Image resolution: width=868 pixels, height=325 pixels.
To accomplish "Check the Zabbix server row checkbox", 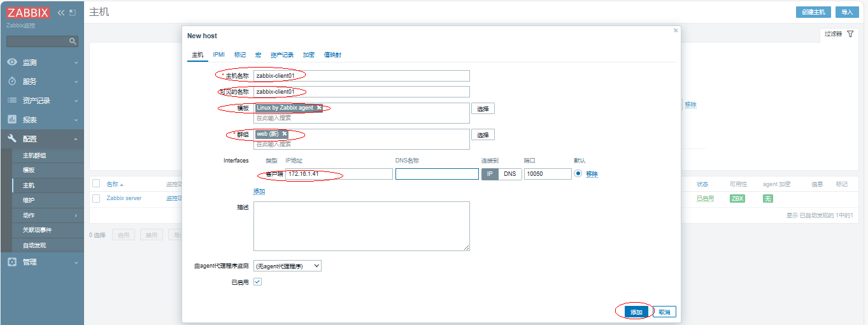I will pos(96,198).
